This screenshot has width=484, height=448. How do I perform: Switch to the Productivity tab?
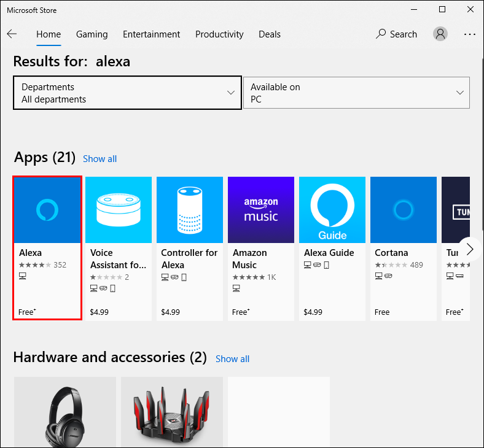(219, 34)
